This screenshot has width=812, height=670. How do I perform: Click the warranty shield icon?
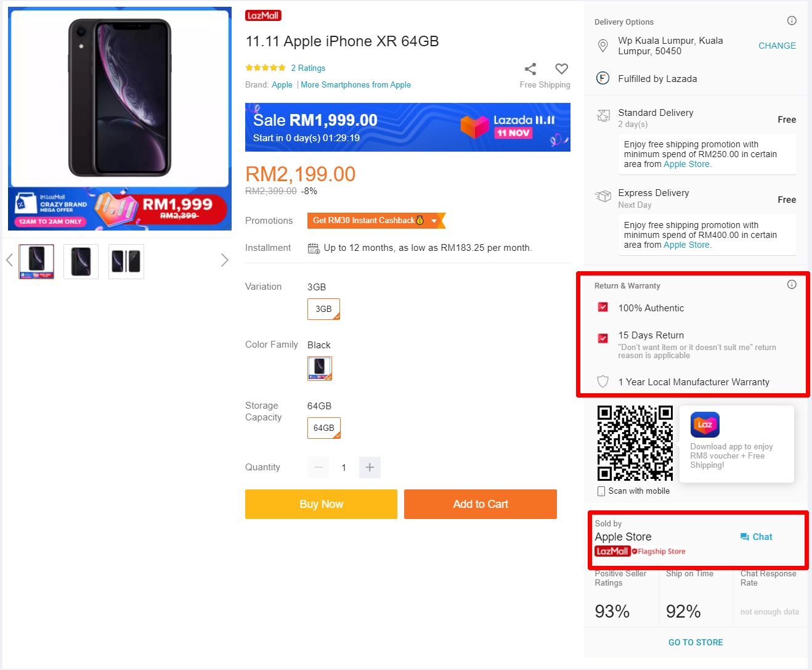click(603, 382)
